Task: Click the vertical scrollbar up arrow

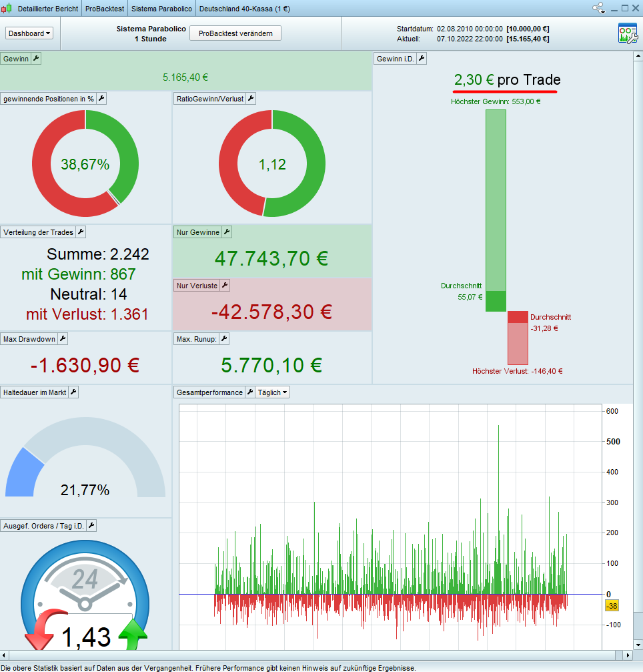Action: pyautogui.click(x=638, y=56)
